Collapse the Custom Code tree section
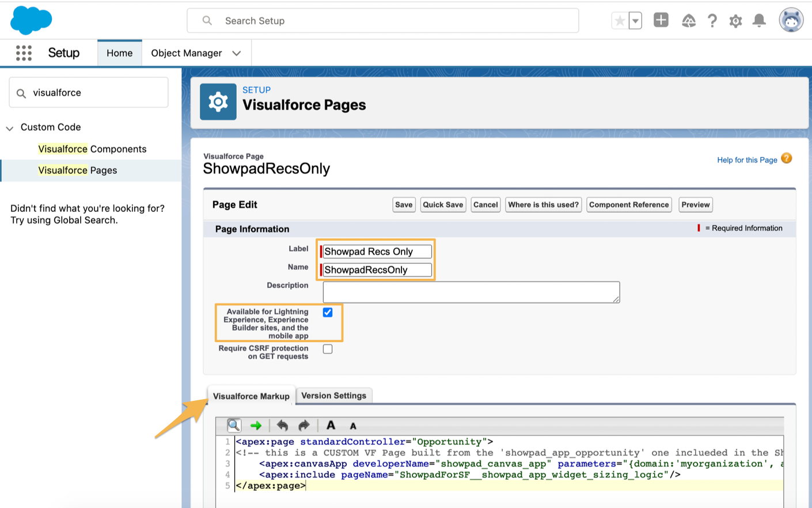 tap(10, 128)
